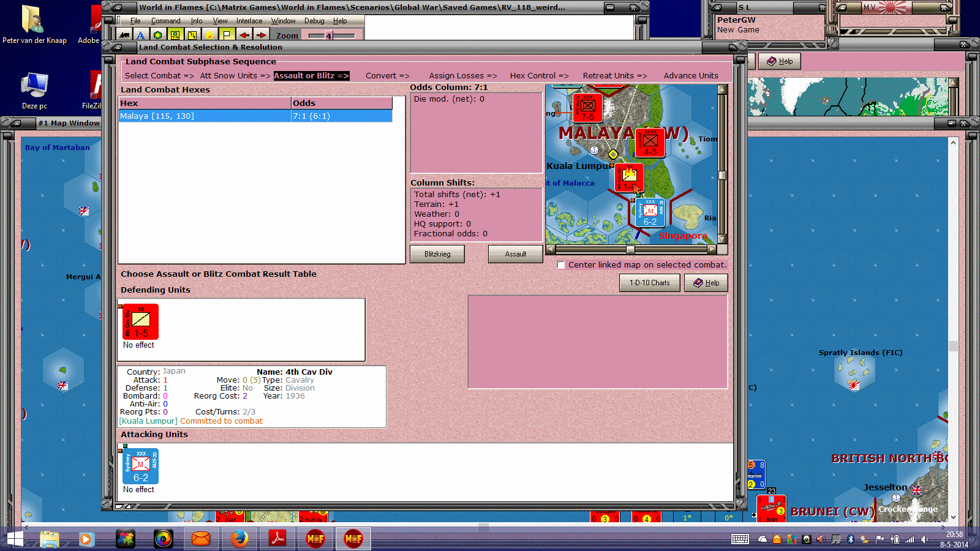Click the Japanese flag at Spratly Islands

click(854, 385)
